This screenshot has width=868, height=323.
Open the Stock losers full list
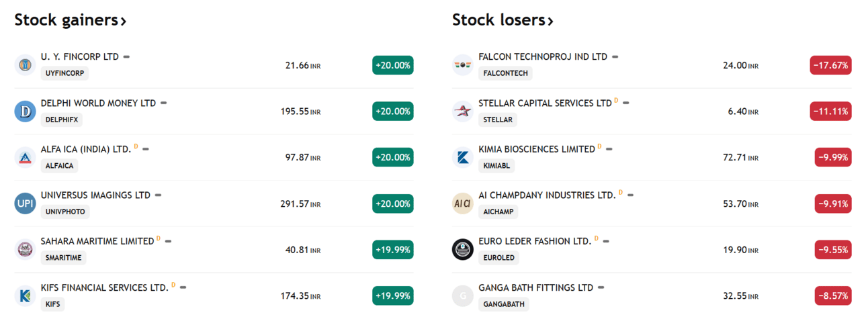(x=503, y=20)
